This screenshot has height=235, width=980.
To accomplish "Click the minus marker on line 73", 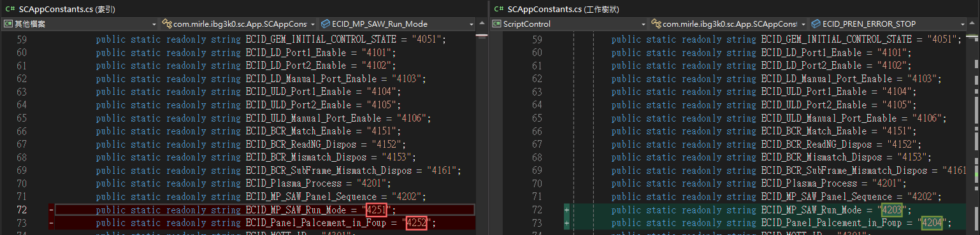I will pyautogui.click(x=50, y=223).
